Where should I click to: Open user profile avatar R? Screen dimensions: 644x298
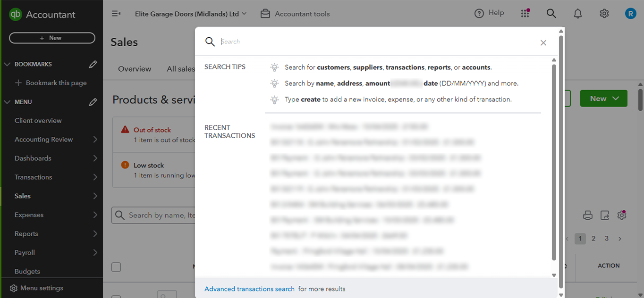pos(630,14)
